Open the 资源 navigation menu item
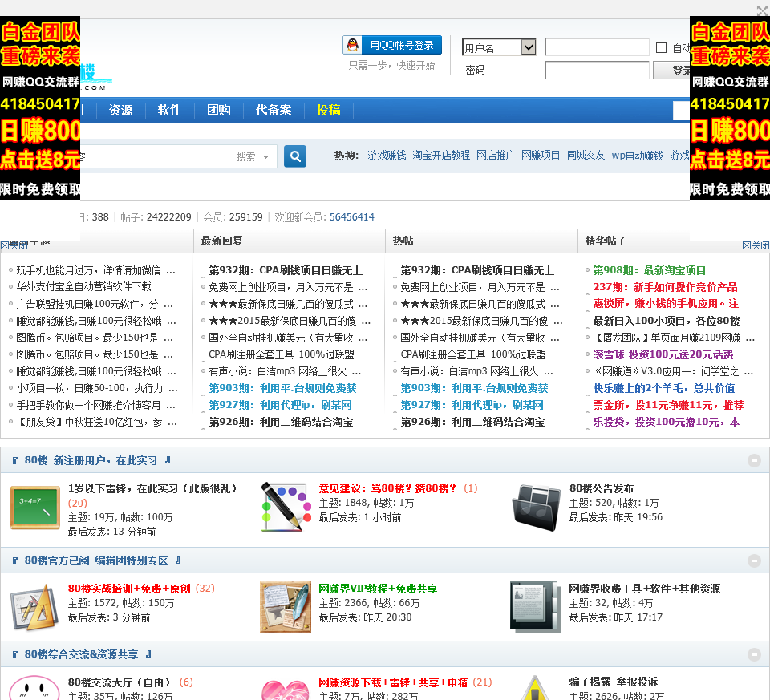 [121, 110]
